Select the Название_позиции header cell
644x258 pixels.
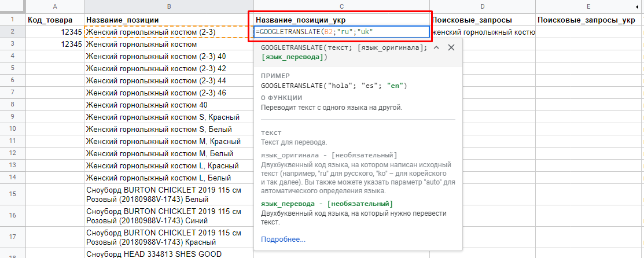point(168,20)
